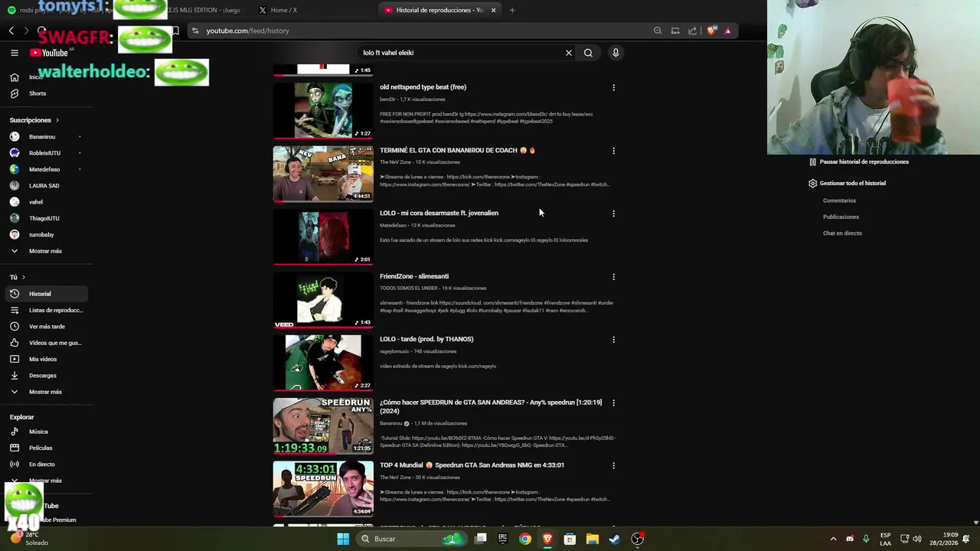Open options menu for LOLO - mi cora desarmaste

(x=613, y=214)
